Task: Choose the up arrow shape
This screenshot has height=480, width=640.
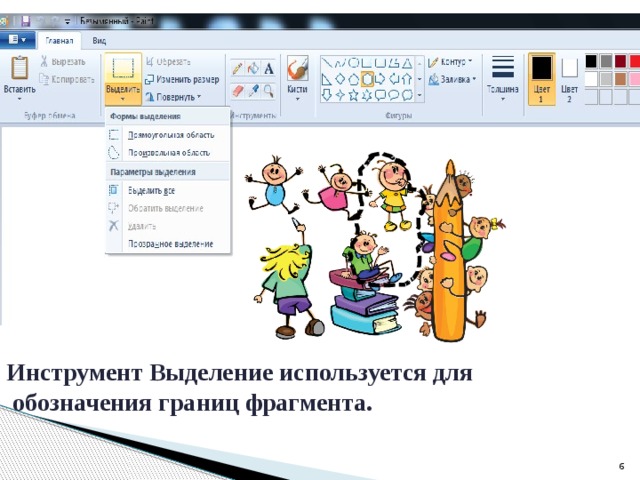Action: click(407, 79)
